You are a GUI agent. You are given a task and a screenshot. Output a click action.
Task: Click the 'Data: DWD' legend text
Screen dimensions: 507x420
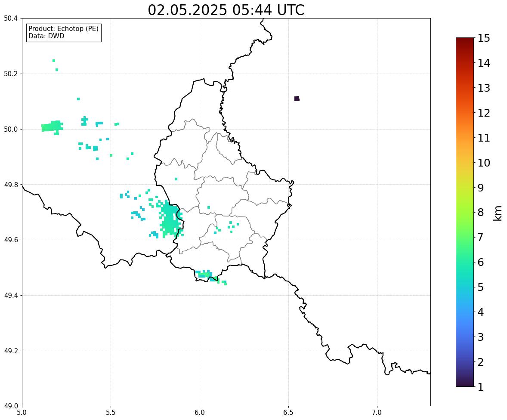click(x=46, y=36)
